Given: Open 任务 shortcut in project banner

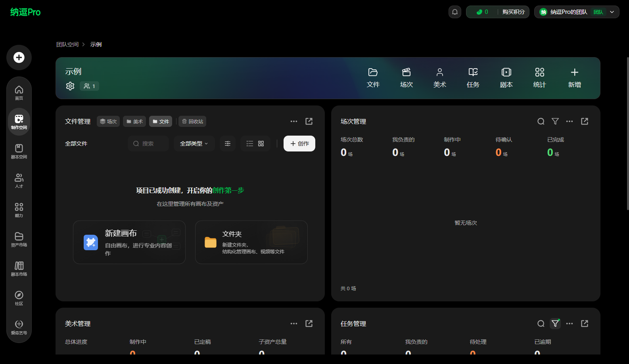Looking at the screenshot, I should (x=473, y=78).
